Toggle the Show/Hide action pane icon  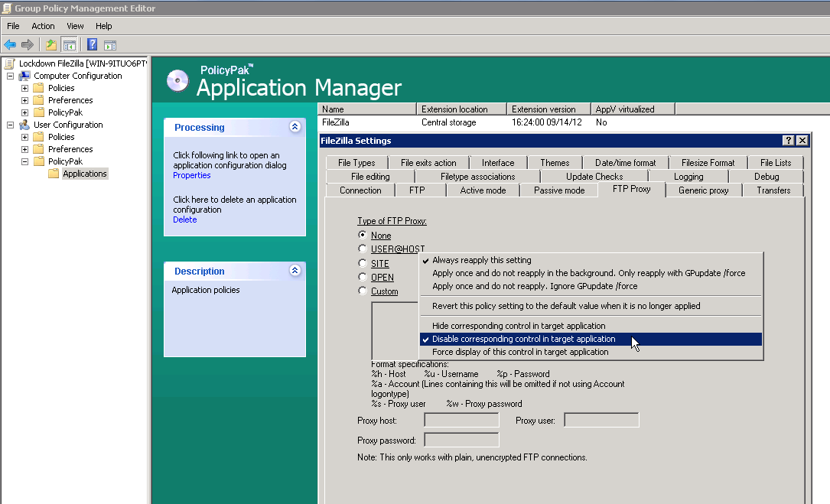click(x=109, y=45)
